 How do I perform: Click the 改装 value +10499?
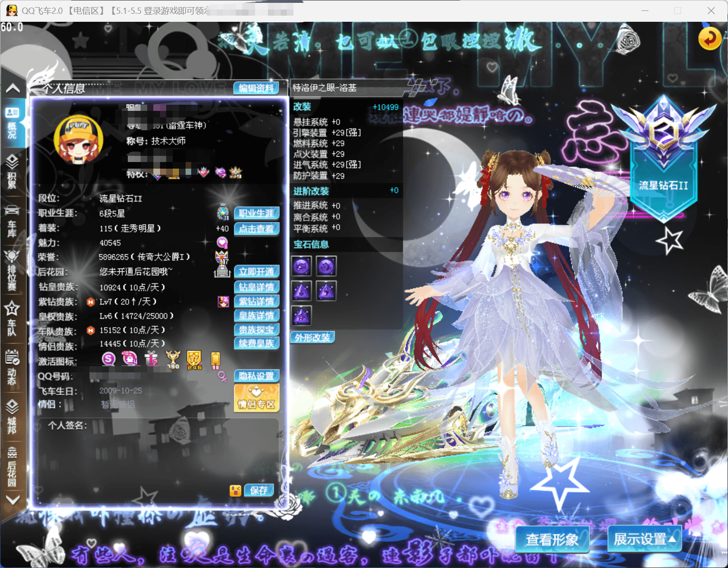pos(385,107)
